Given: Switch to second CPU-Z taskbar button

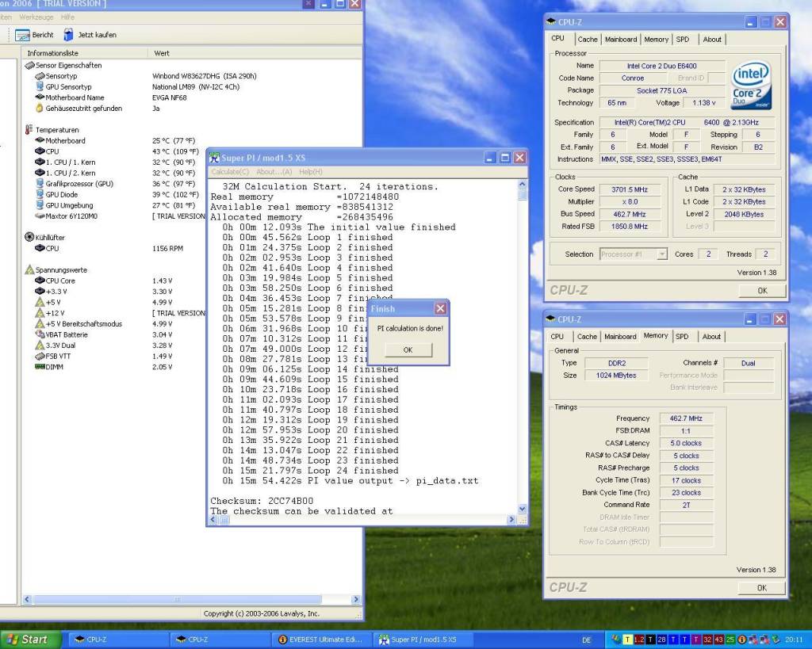Looking at the screenshot, I should (220, 639).
